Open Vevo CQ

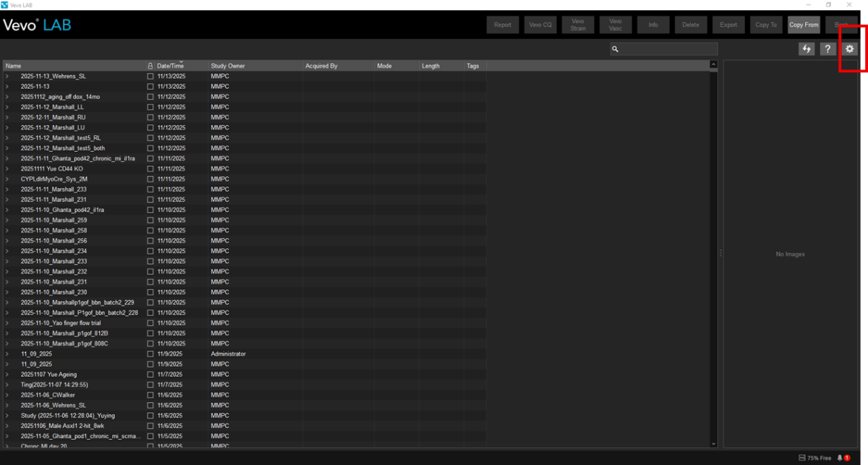coord(540,25)
